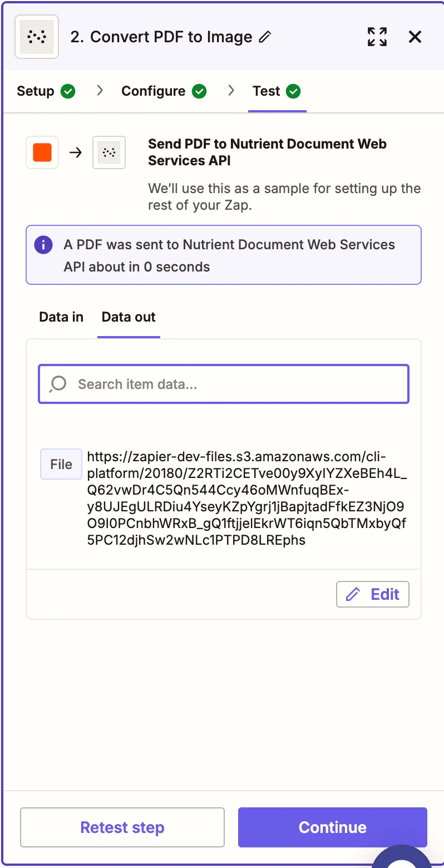Click the Search item data field
This screenshot has height=868, width=444.
223,384
